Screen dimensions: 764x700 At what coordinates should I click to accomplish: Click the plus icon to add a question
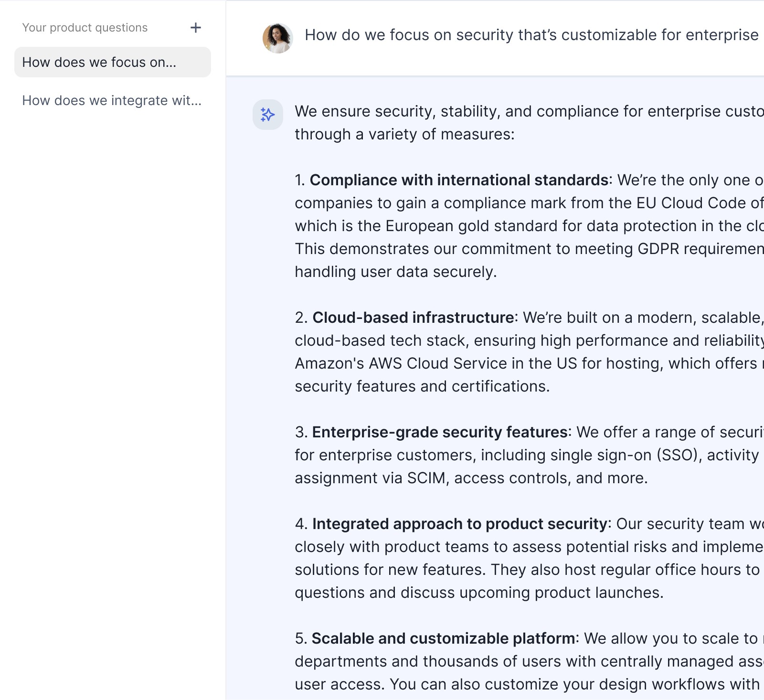tap(195, 28)
